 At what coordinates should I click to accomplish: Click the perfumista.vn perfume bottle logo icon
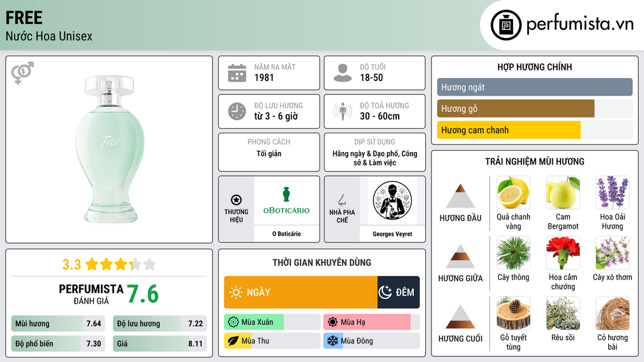click(506, 25)
